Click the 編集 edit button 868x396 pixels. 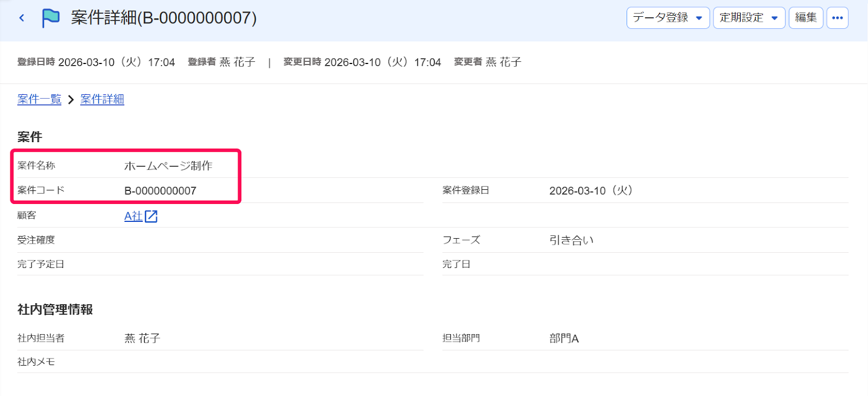tap(806, 18)
